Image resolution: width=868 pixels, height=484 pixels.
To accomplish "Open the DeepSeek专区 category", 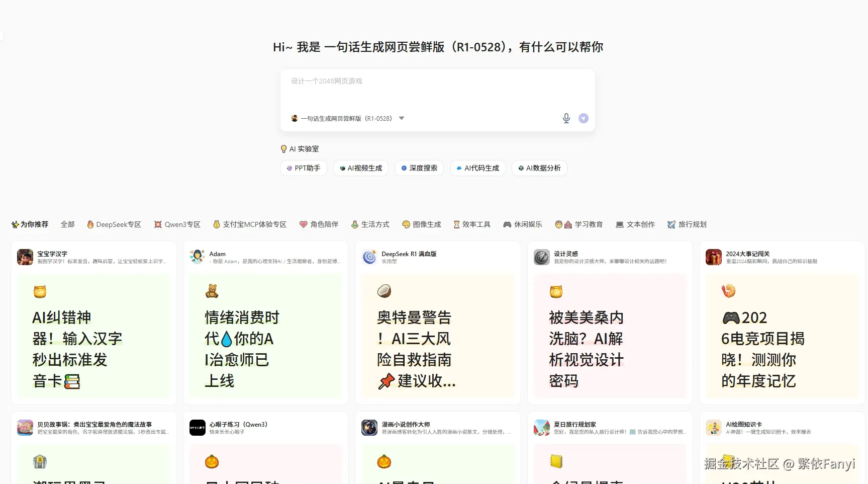I will tap(114, 224).
